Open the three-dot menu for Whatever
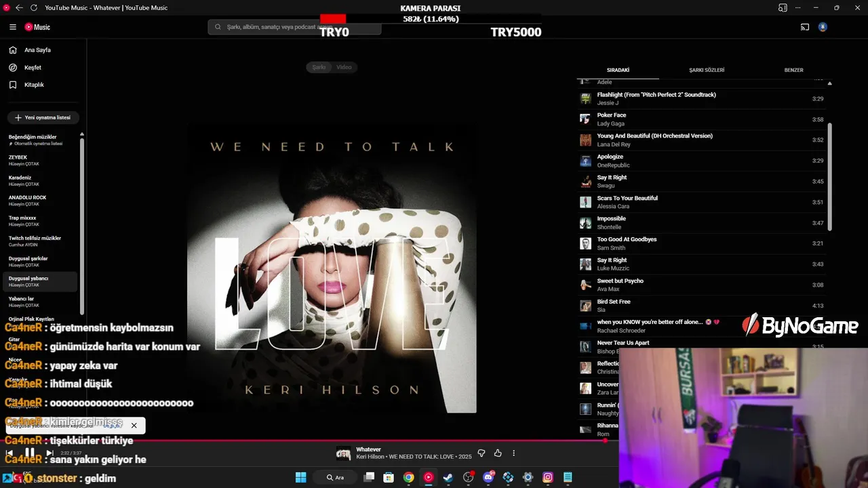Image resolution: width=868 pixels, height=488 pixels. click(x=513, y=453)
